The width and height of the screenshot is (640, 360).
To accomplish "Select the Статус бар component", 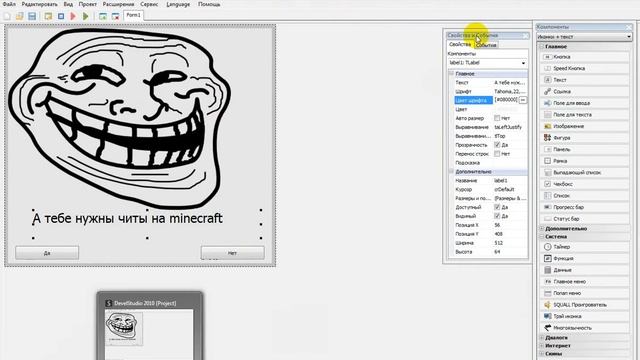I will (584, 219).
